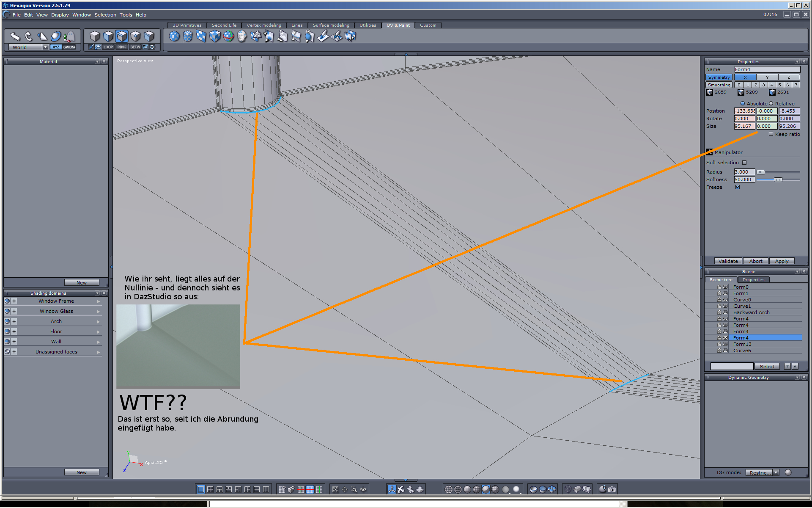Switch to the Vertex modeling tab
812x508 pixels.
(263, 25)
